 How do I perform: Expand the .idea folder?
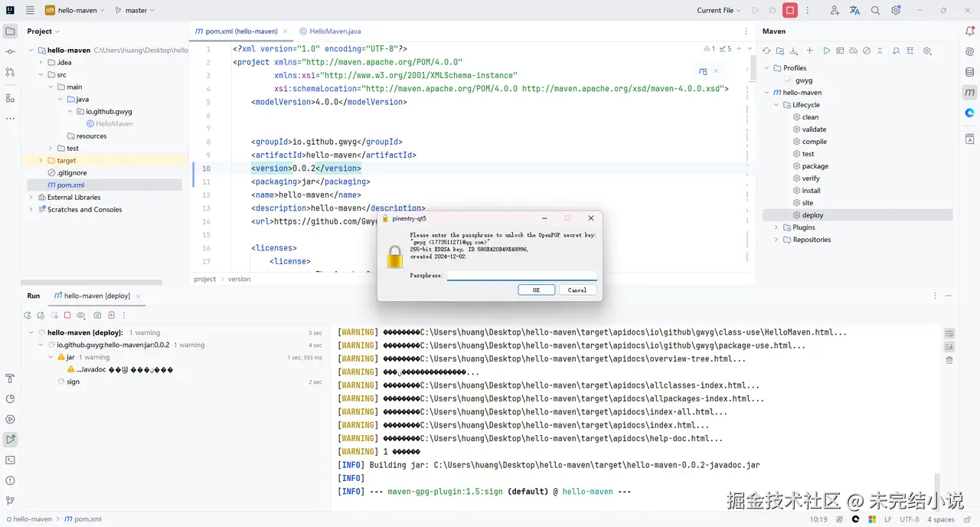(41, 63)
